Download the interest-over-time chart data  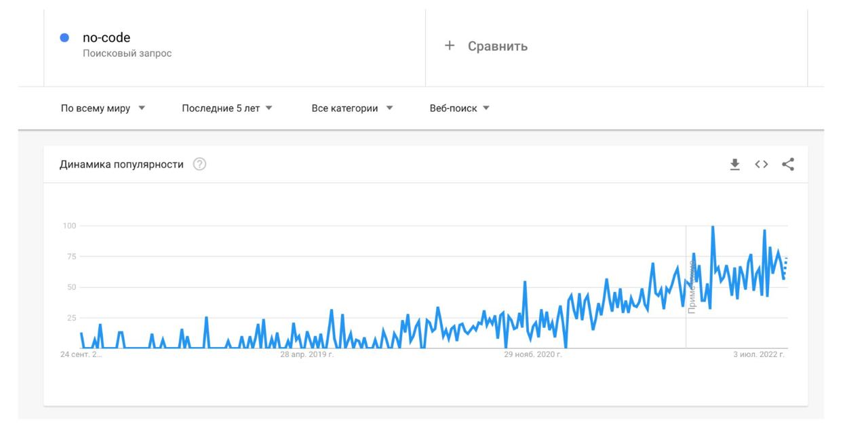(734, 165)
